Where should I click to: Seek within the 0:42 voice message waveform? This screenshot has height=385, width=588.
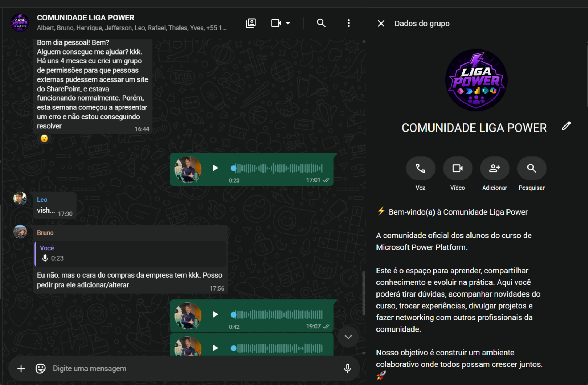tap(277, 314)
